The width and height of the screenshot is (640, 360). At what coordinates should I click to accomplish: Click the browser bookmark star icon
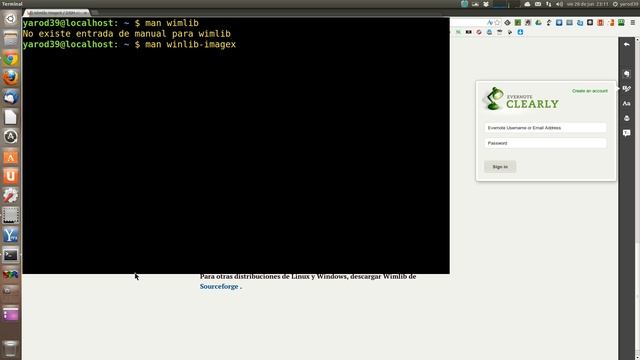[498, 23]
